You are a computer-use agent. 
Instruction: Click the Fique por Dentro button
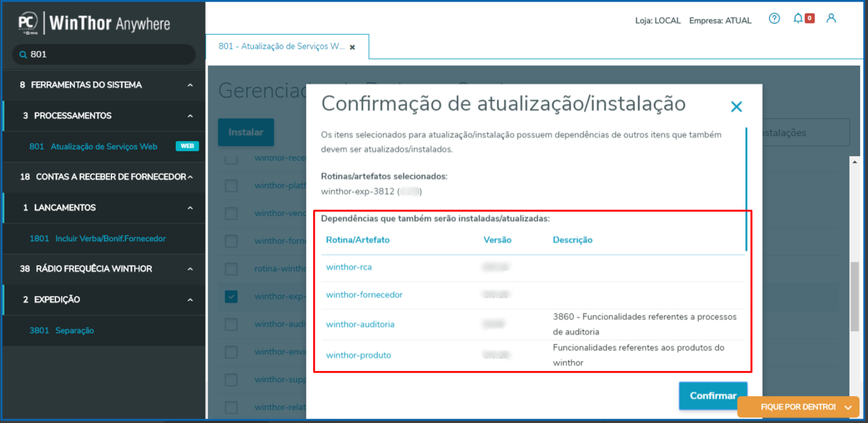pyautogui.click(x=798, y=407)
